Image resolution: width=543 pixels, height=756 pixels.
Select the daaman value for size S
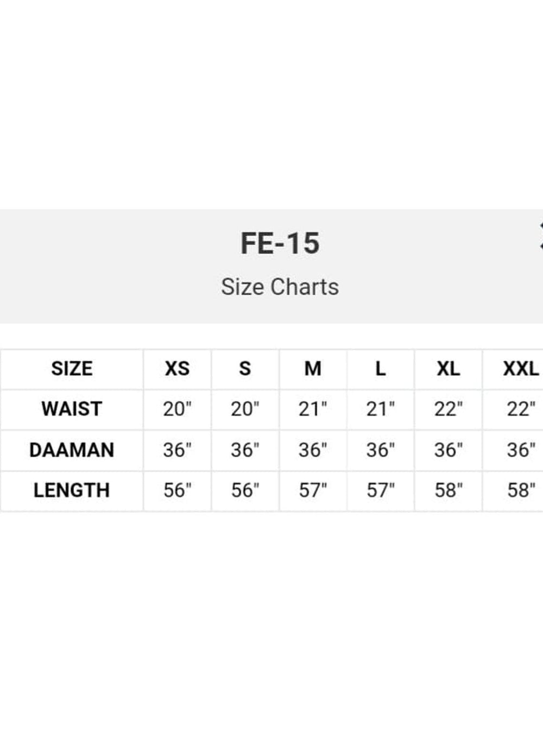click(245, 450)
